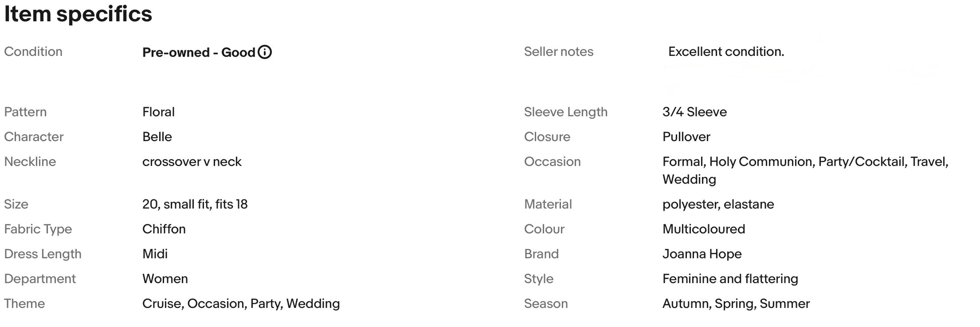This screenshot has height=327, width=980.
Task: Click the Multicoloured colour value
Action: click(704, 229)
